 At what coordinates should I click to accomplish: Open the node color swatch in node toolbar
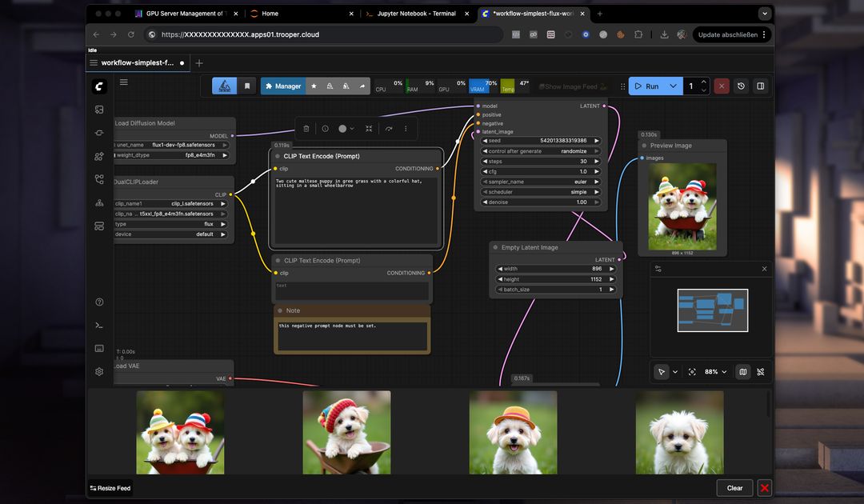pyautogui.click(x=343, y=128)
